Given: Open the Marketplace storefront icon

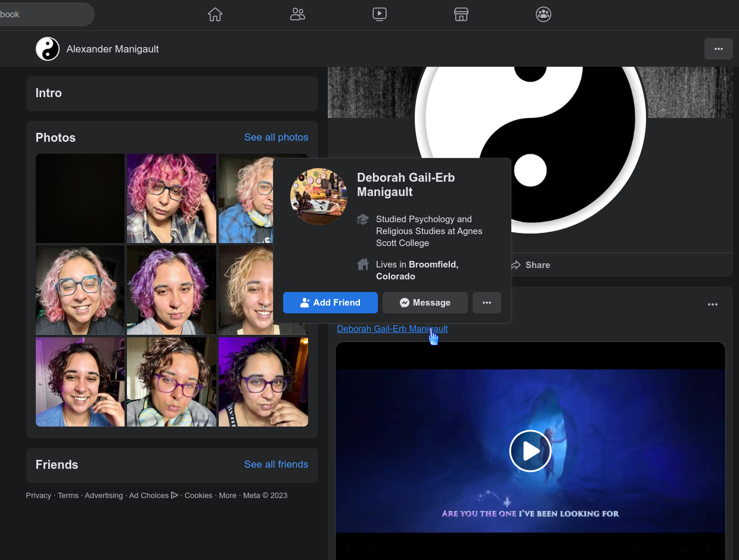Looking at the screenshot, I should point(461,14).
